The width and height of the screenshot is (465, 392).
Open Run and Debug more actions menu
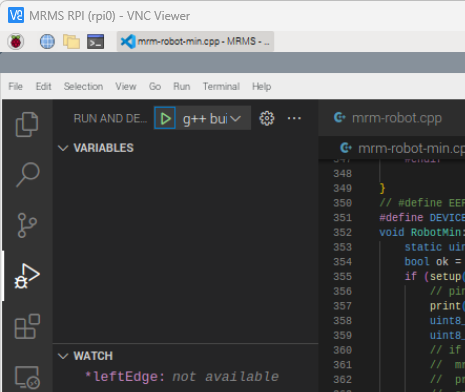pos(294,118)
